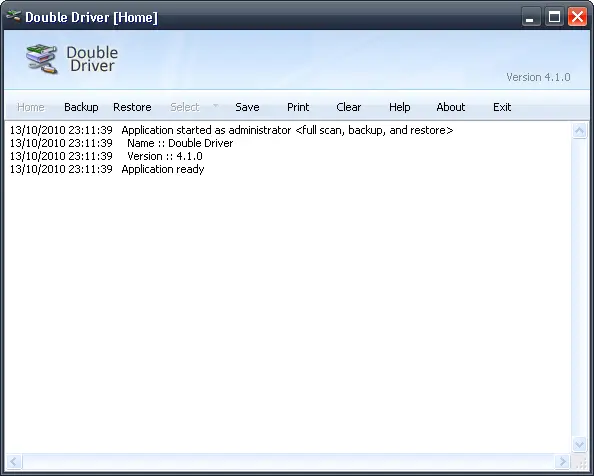The width and height of the screenshot is (594, 476).
Task: Save the log output
Action: (x=247, y=107)
